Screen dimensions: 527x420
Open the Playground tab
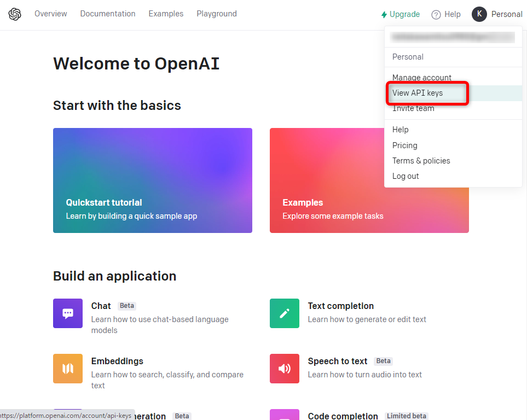[x=217, y=14]
